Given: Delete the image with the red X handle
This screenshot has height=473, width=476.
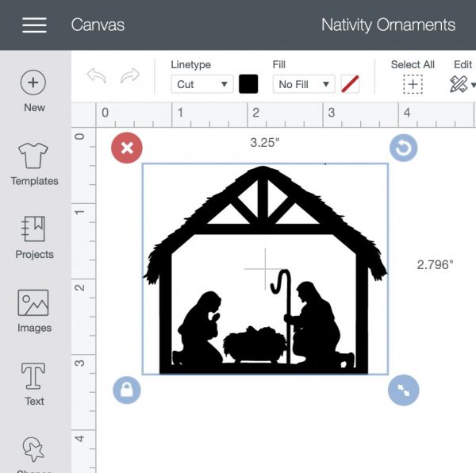Looking at the screenshot, I should point(127,148).
